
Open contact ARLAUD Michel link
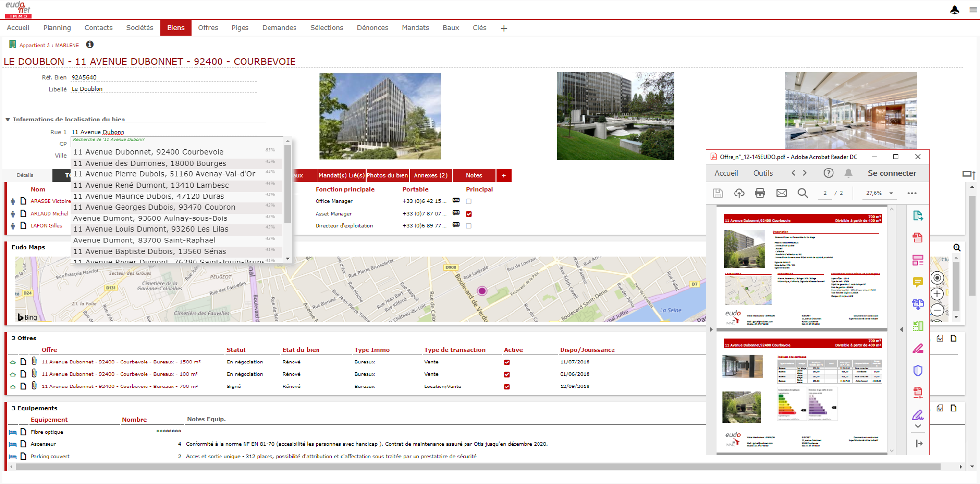click(x=49, y=214)
